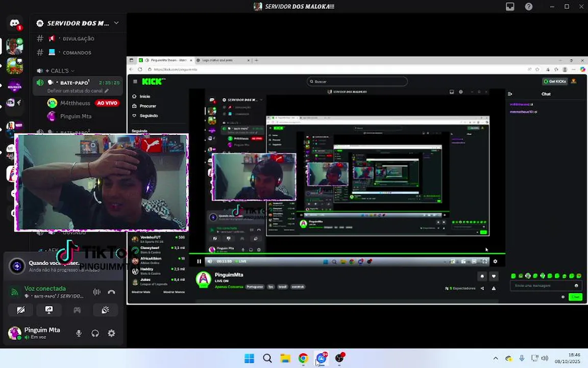Viewport: 588px width, 368px height.
Task: Pause the Kick stream player
Action: coord(199,261)
